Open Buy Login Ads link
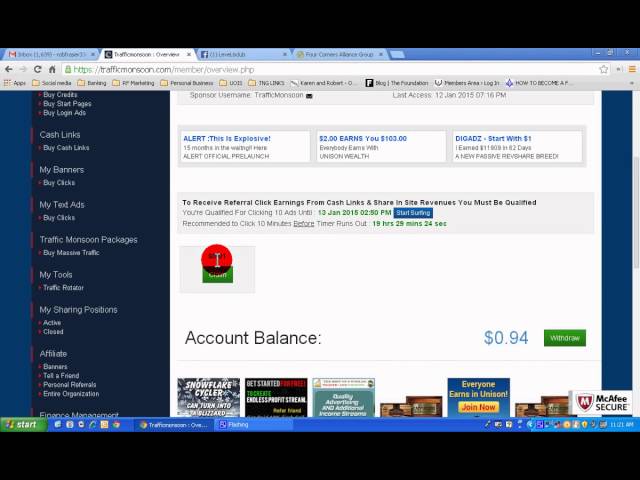 tap(64, 113)
